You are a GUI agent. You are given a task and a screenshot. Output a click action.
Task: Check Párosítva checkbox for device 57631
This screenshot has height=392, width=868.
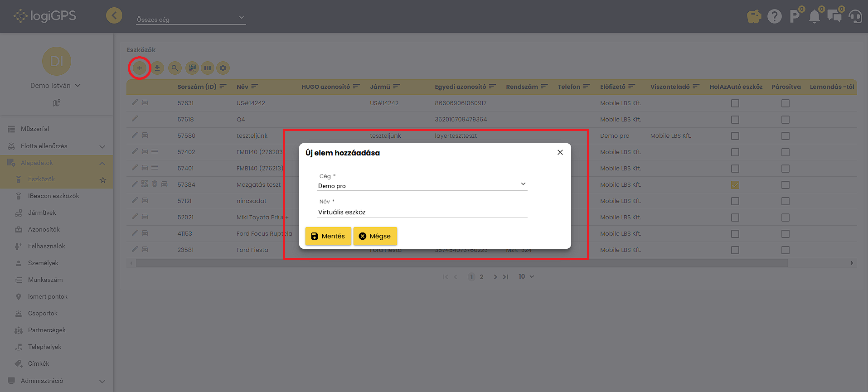[786, 103]
